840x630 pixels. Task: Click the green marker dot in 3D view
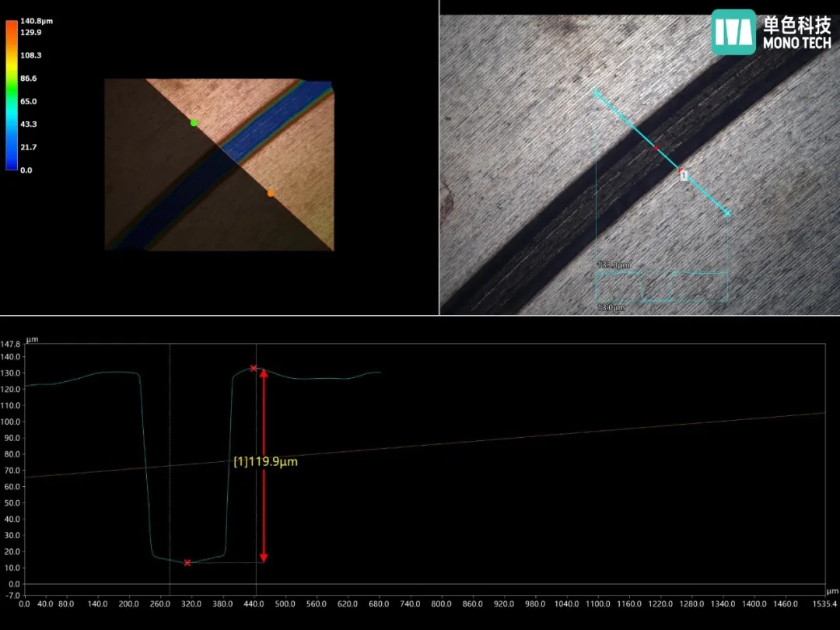click(x=194, y=123)
